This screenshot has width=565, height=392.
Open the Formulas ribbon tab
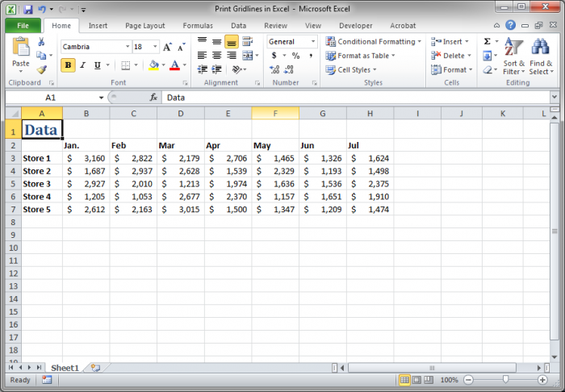point(198,26)
